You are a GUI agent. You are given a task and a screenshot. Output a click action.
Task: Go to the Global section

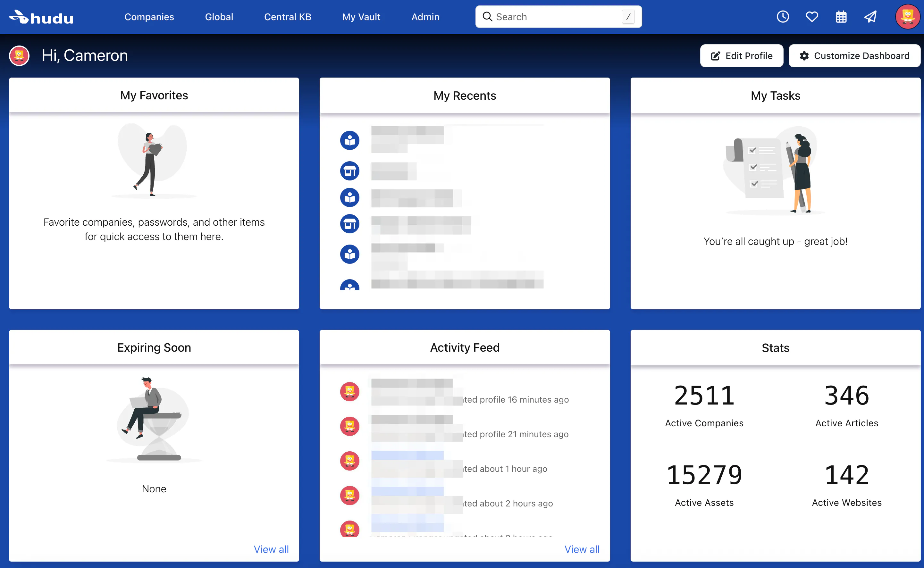[x=219, y=17]
